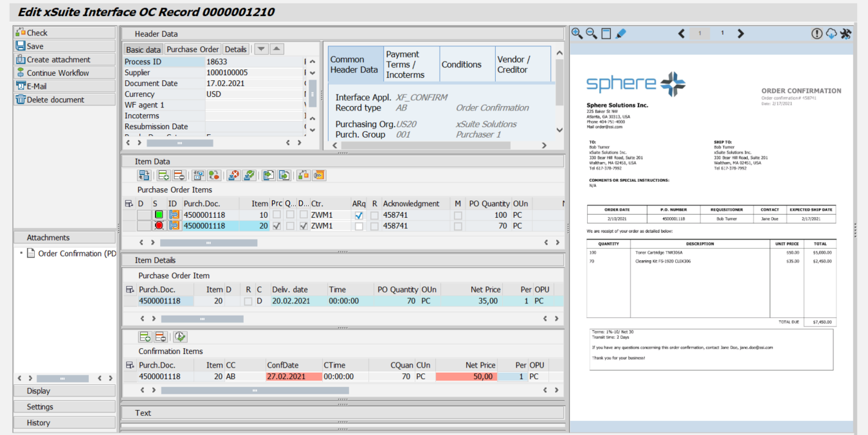Collapse the Header Data fields using the up arrow
868x435 pixels.
(x=276, y=48)
